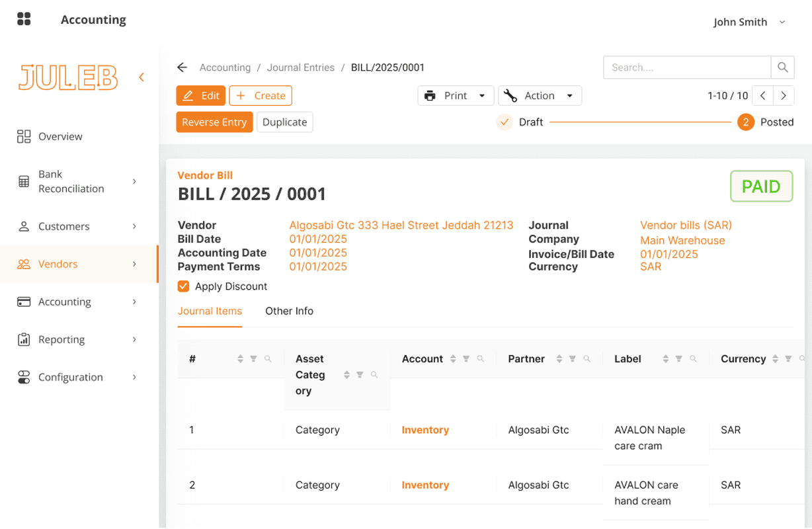Screen dimensions: 812x529
Task: Open the Inventory account link in row 1
Action: pyautogui.click(x=425, y=430)
